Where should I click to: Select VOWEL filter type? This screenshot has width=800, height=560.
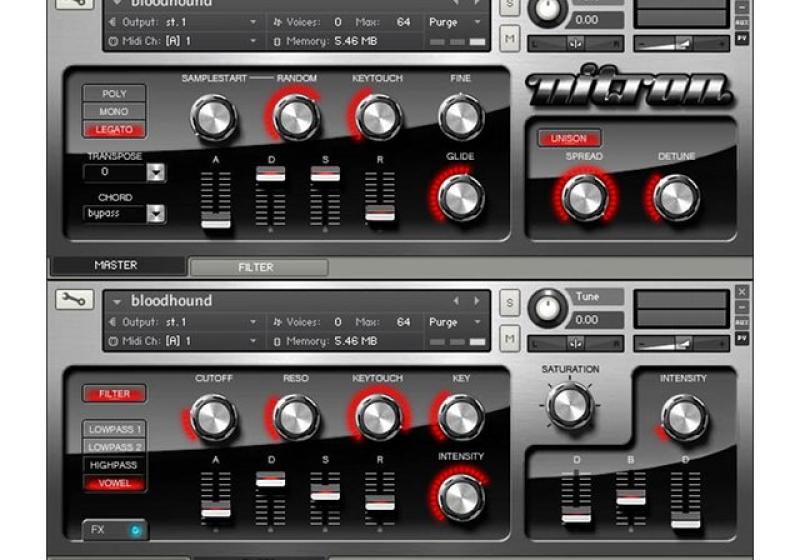tap(114, 483)
